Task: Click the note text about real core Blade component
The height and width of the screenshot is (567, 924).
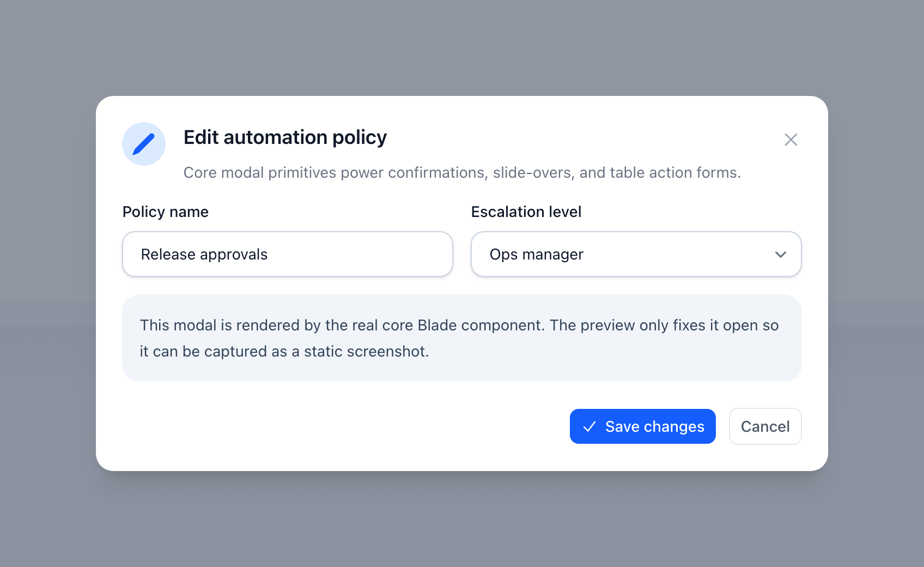Action: (459, 338)
